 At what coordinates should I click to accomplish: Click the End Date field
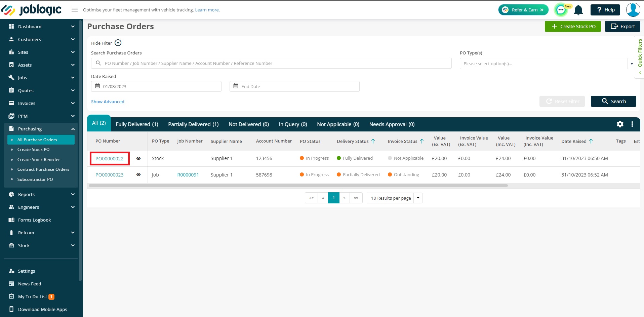coord(294,86)
